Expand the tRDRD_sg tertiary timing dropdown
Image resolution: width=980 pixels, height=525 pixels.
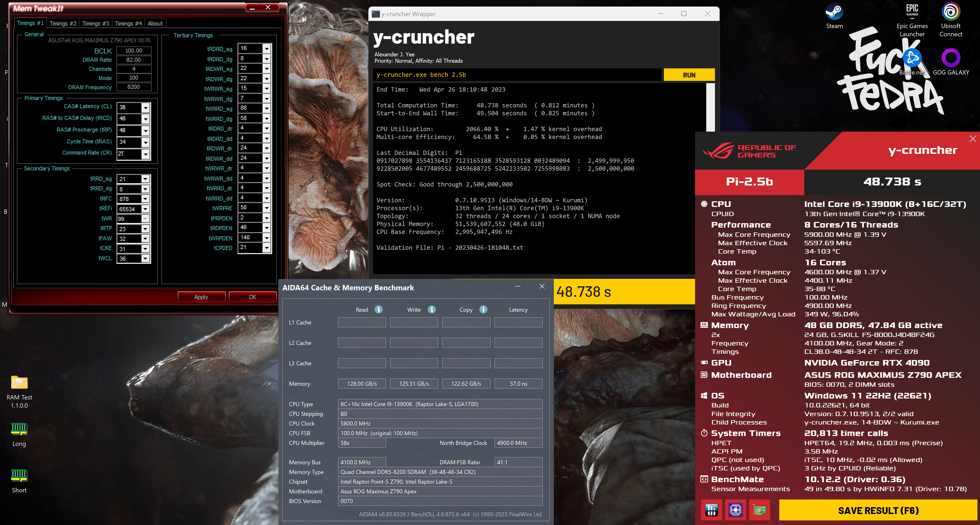(x=267, y=49)
